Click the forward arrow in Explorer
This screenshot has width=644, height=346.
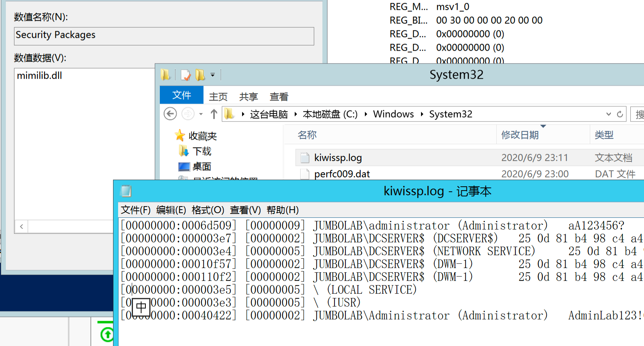[x=188, y=114]
